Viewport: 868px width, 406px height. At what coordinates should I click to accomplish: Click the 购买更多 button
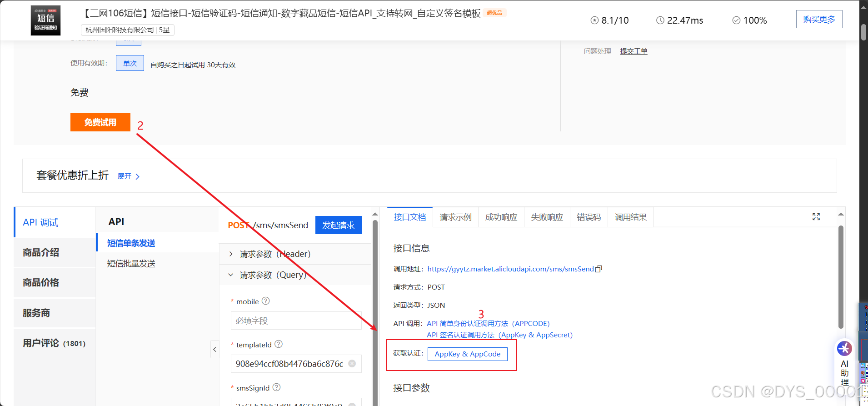point(819,19)
